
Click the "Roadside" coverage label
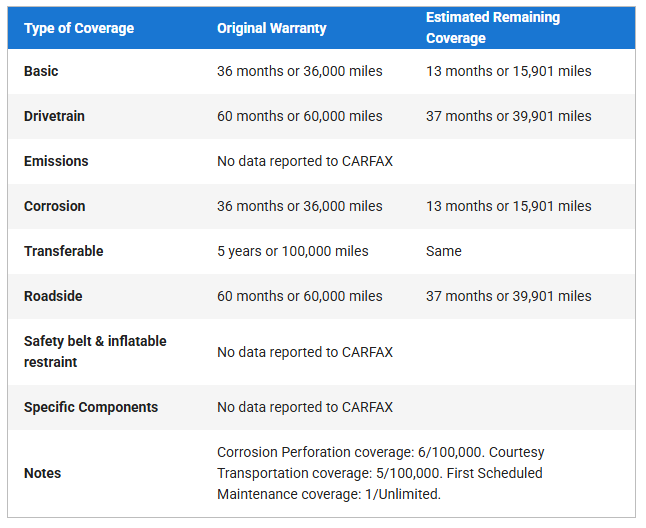[54, 296]
